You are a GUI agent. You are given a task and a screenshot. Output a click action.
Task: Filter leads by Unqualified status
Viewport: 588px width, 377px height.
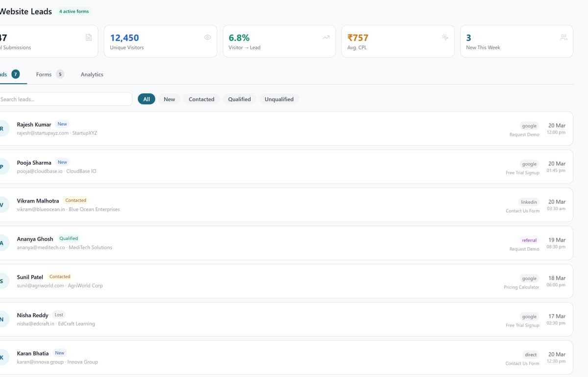pos(279,99)
